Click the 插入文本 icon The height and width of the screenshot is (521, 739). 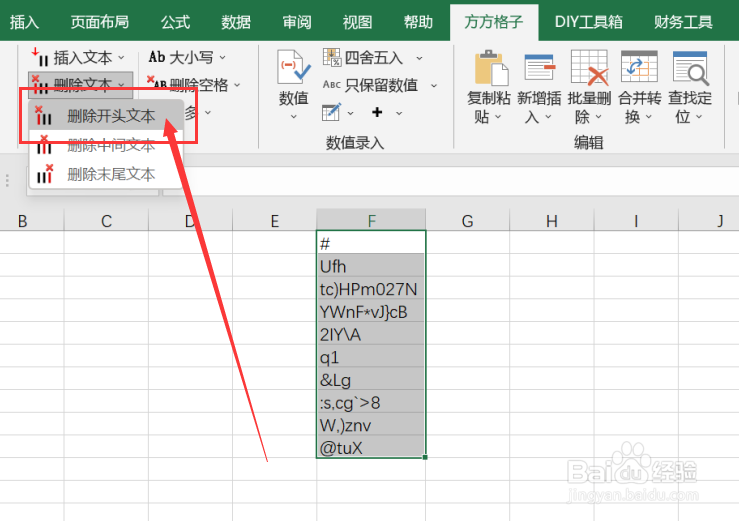[x=40, y=58]
